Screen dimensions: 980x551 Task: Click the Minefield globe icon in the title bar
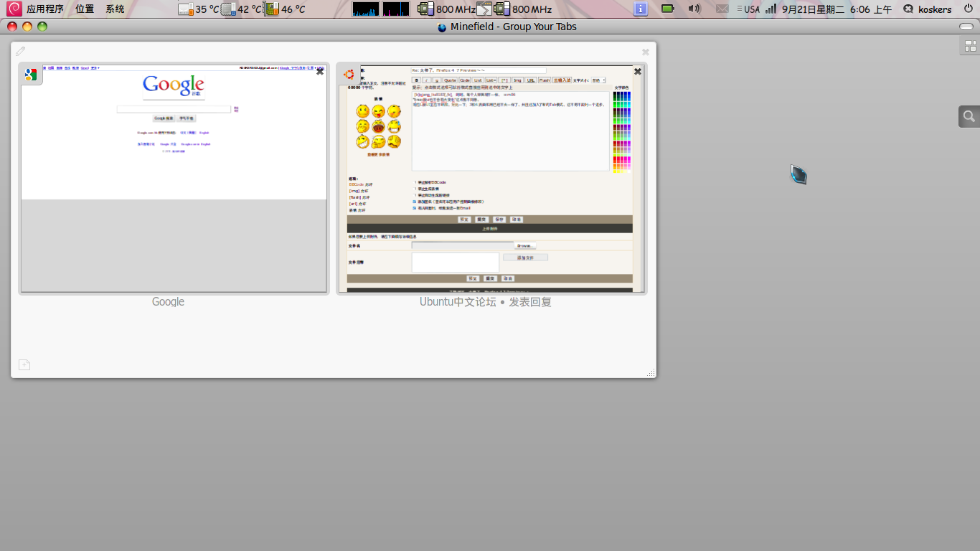click(x=442, y=27)
